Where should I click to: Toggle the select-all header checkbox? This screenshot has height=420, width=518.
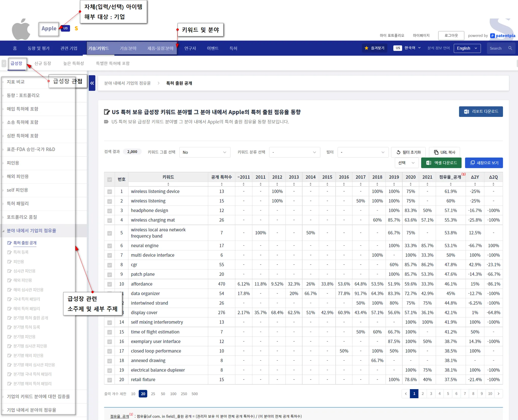(x=110, y=179)
